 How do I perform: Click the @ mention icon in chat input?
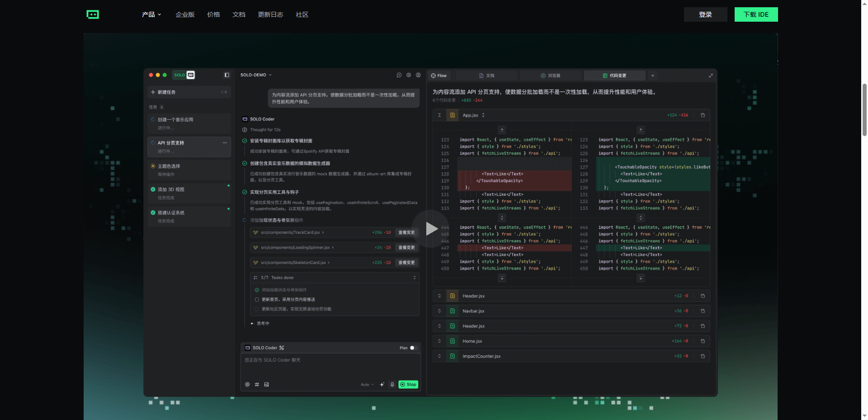[247, 384]
